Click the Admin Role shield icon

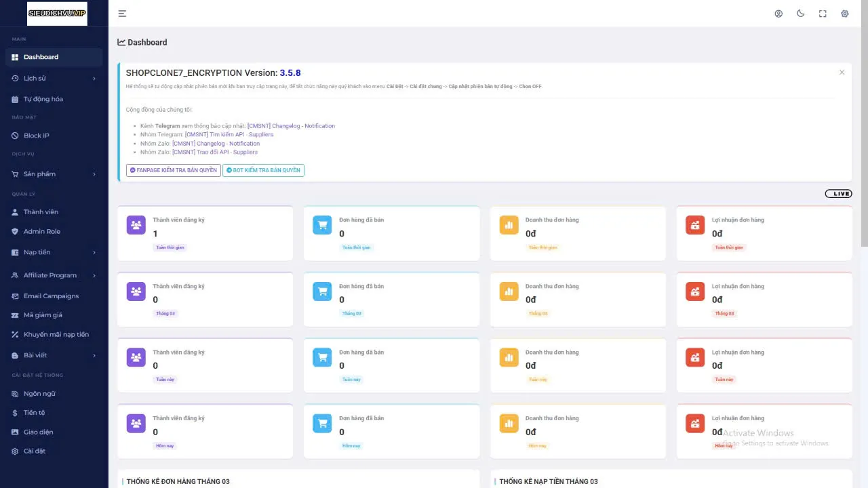point(15,232)
